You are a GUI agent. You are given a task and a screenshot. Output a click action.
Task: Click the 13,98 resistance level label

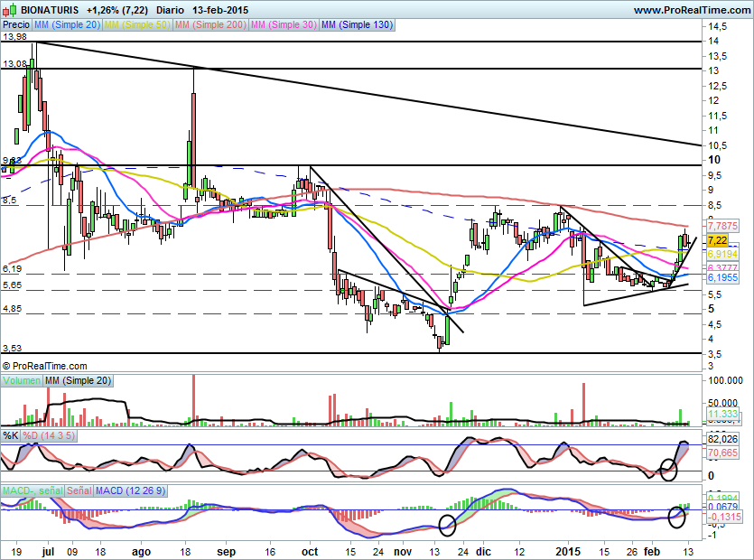click(x=15, y=37)
